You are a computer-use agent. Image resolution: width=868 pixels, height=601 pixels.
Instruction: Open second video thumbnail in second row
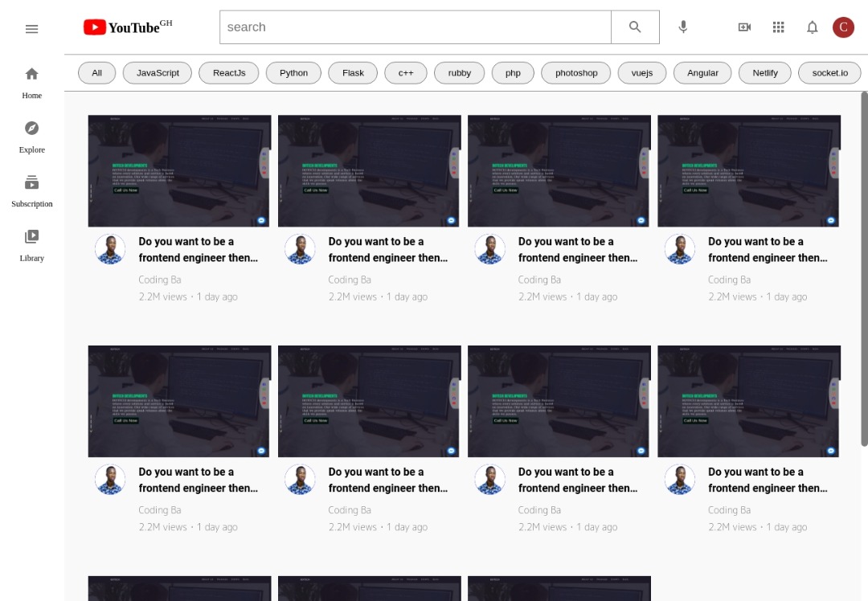point(369,401)
